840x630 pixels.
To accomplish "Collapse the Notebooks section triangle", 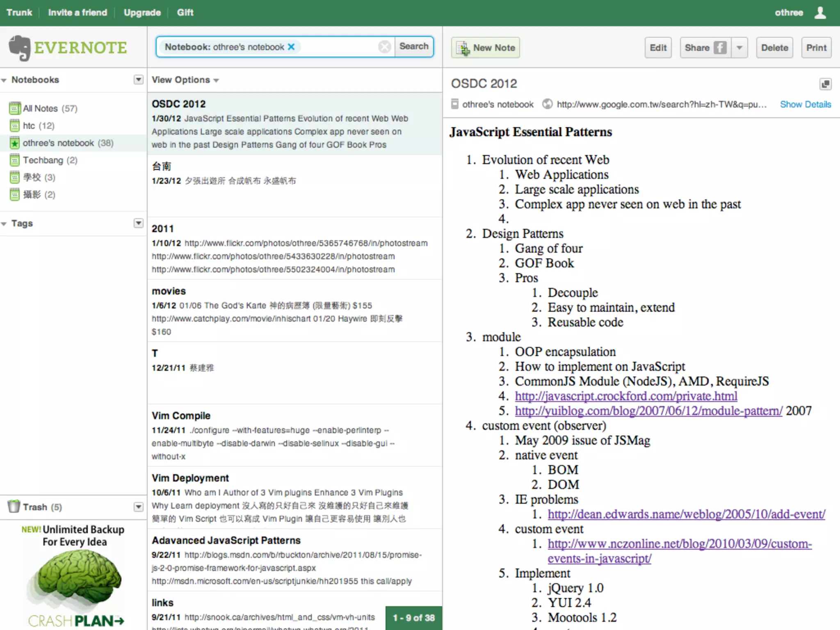I will 4,80.
